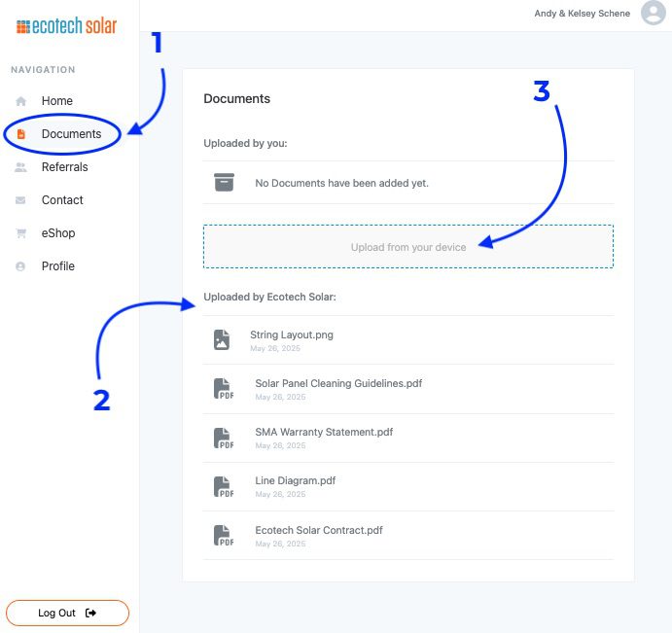Click the 'Uploaded by Ecotech Solar:' label
This screenshot has height=633, width=672.
(x=269, y=297)
